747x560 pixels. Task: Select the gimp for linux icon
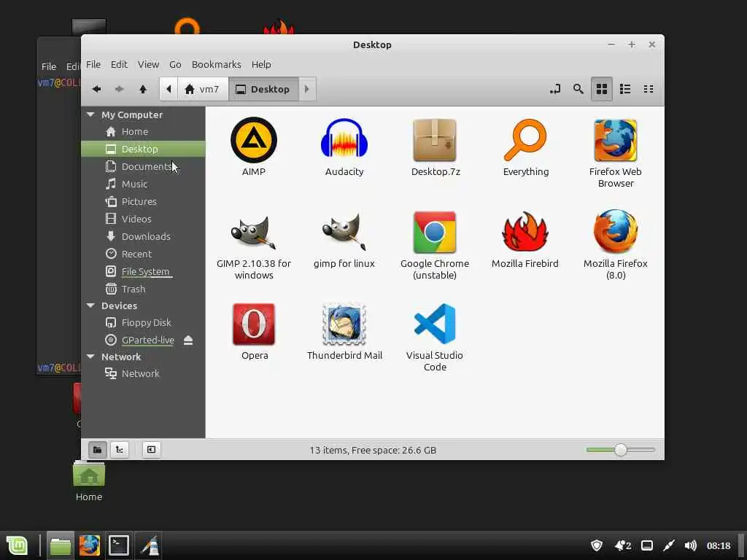tap(344, 231)
